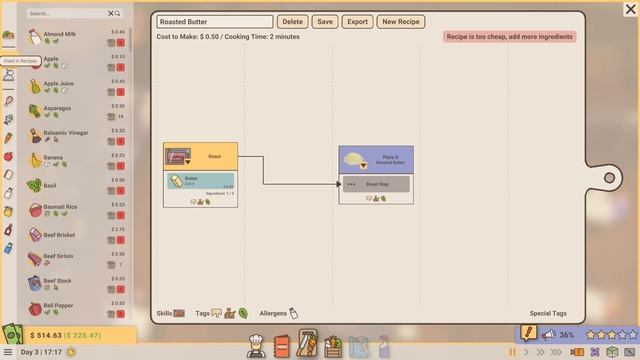Filter ingredients by herbs category icon
This screenshot has height=360, width=640.
tap(9, 119)
